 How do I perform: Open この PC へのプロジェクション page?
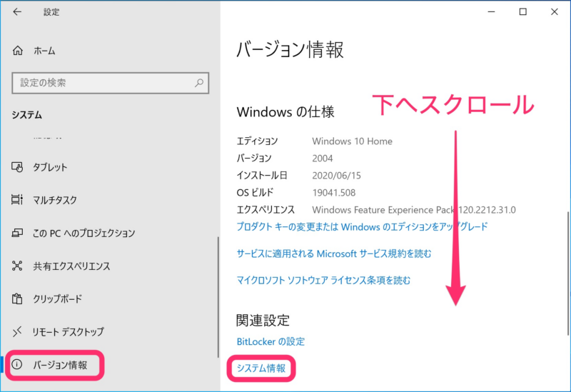(84, 233)
